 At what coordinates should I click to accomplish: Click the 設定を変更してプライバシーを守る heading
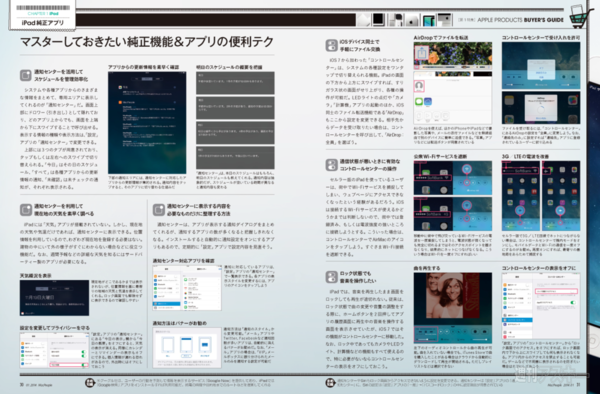(55, 328)
